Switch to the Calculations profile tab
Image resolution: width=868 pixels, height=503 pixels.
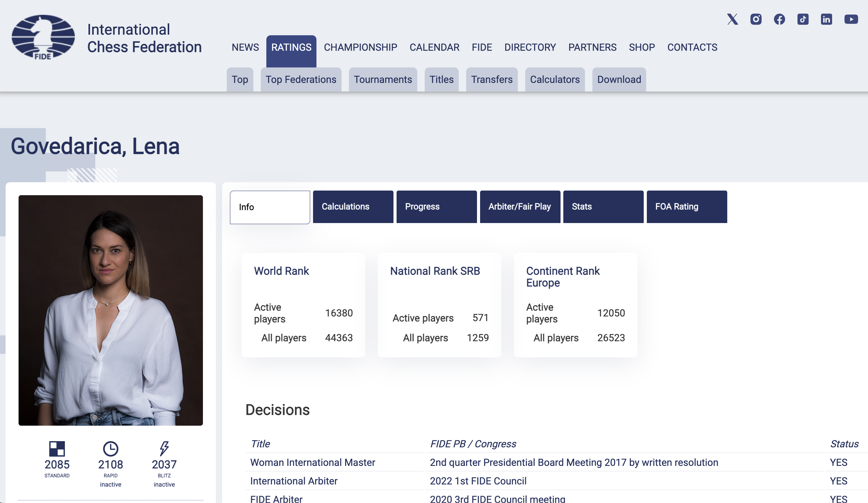pos(353,207)
